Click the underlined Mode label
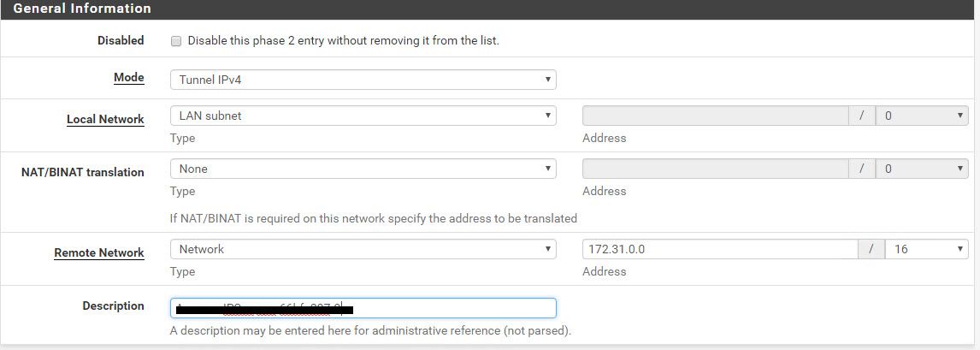 pos(129,78)
